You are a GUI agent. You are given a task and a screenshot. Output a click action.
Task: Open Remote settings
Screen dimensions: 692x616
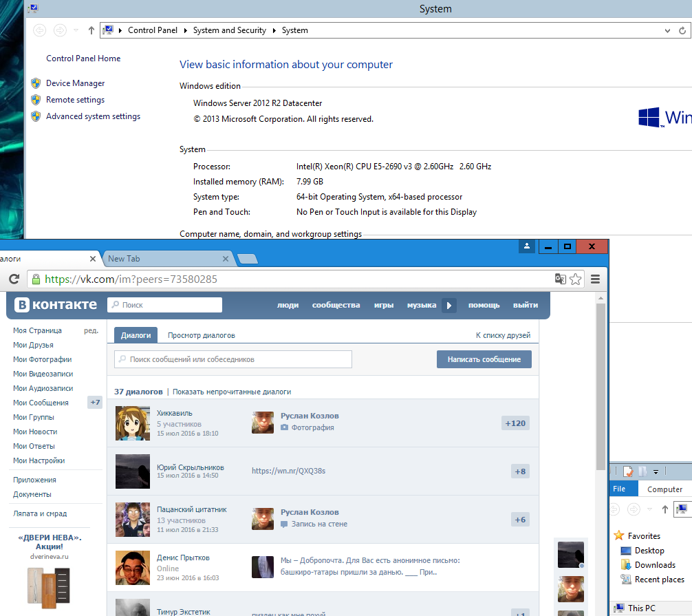(x=76, y=100)
